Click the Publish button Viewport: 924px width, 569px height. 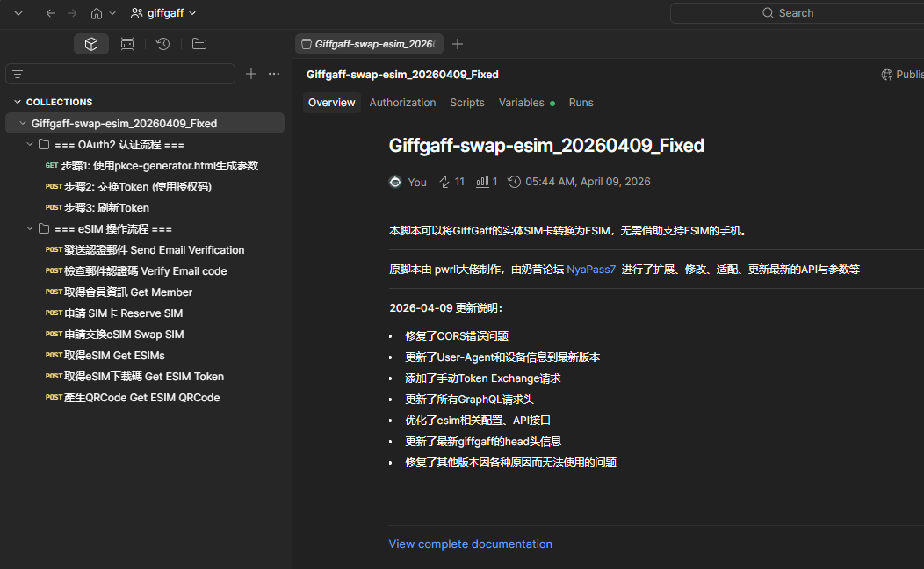click(902, 75)
